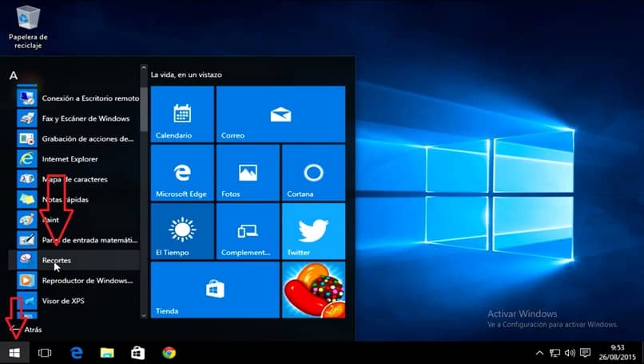Click the 'Reproductor de Windows...' text label
644x364 pixels.
87,281
